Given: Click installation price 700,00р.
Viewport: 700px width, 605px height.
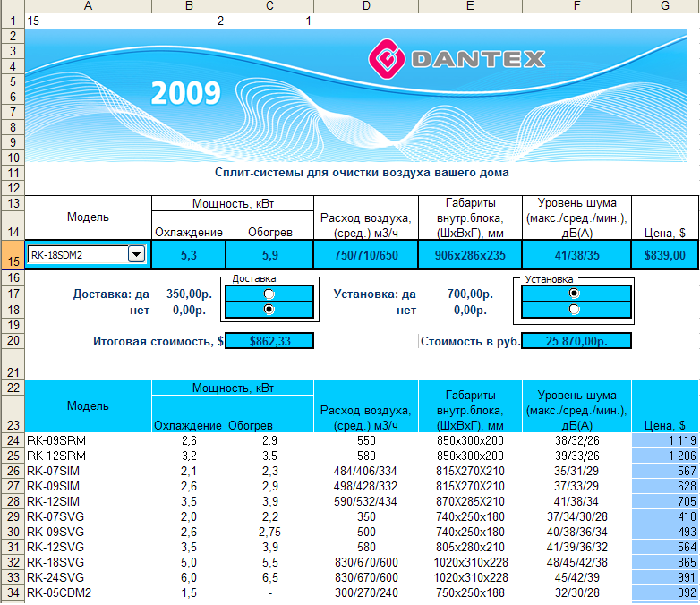Looking at the screenshot, I should (x=470, y=294).
